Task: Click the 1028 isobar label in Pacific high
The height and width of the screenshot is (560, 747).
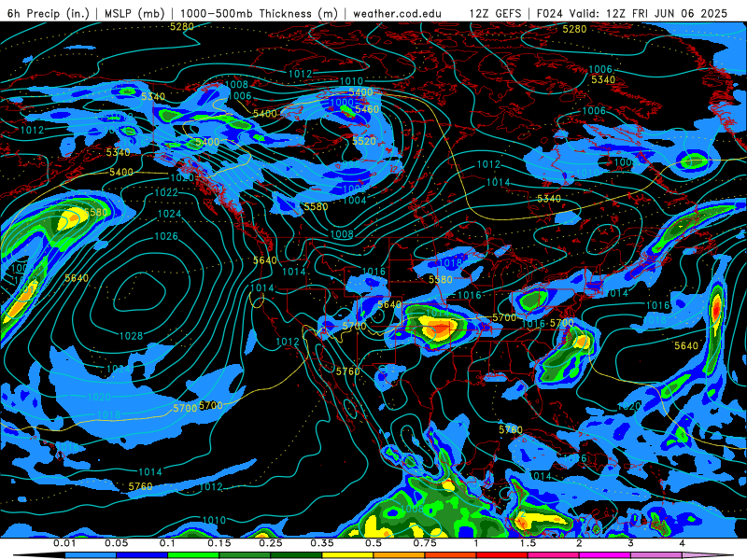Action: point(131,336)
